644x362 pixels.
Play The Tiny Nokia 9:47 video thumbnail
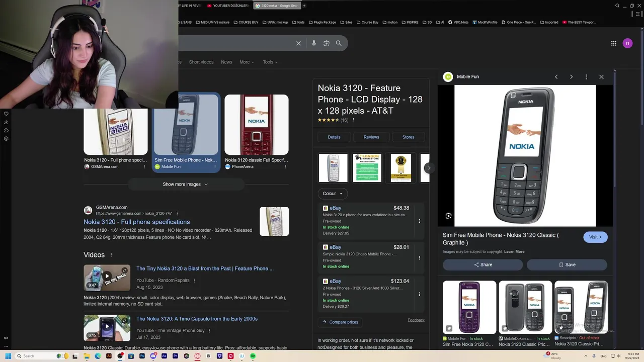(x=107, y=277)
